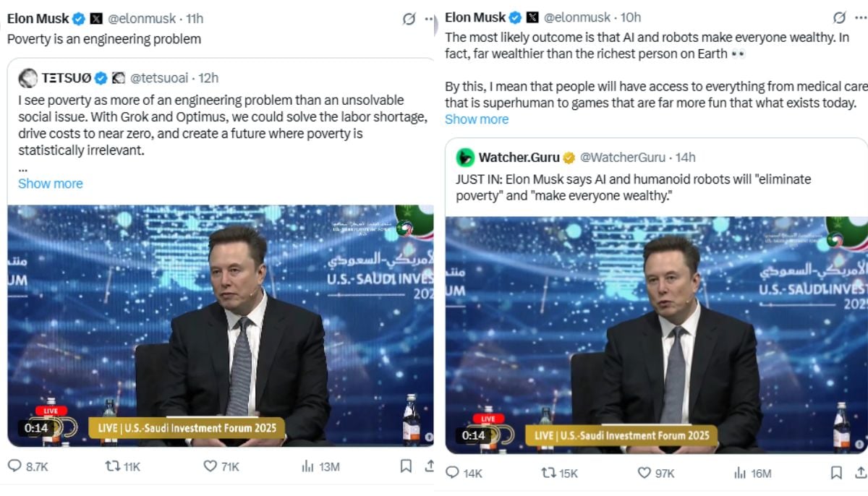Like the right post with 97K likes

644,473
